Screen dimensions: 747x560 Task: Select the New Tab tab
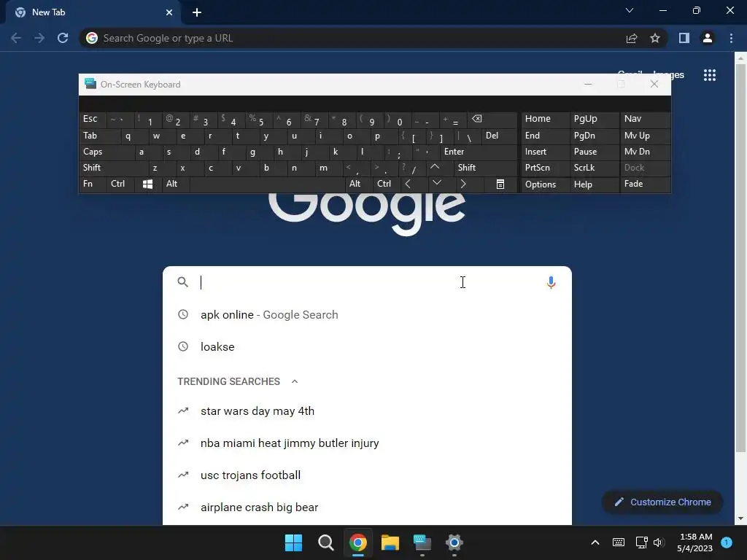[x=93, y=12]
